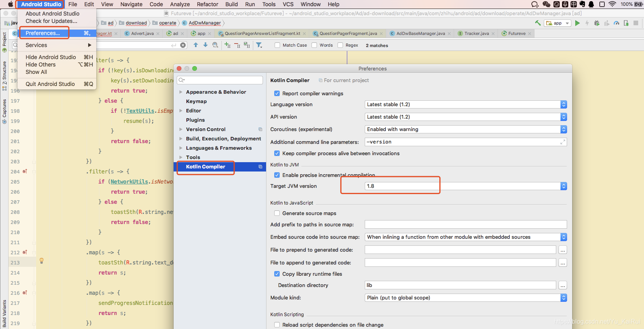Click the Additional command line parameters field
The width and height of the screenshot is (644, 329).
pos(466,142)
